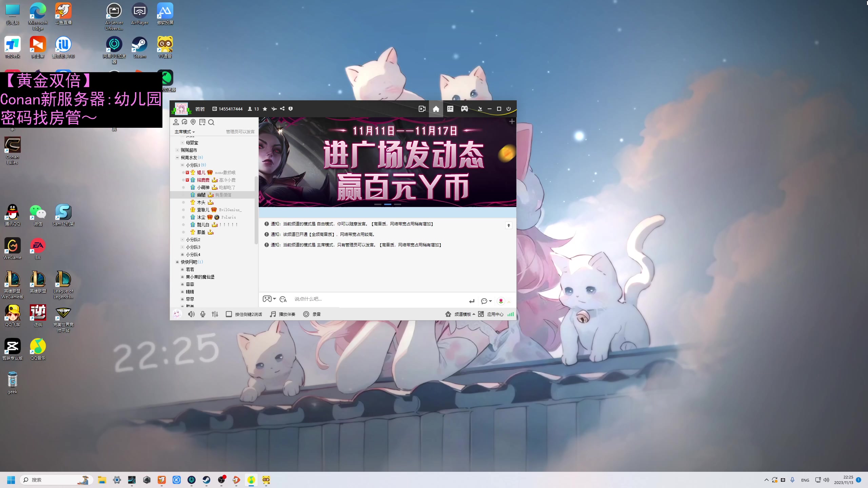Open the audio mixer settings icon
This screenshot has width=868, height=488.
tap(215, 314)
